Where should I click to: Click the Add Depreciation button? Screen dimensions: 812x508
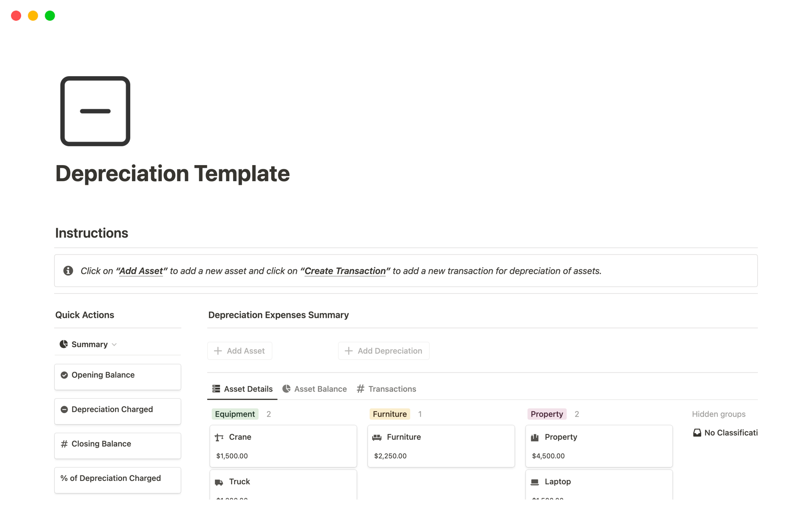(x=384, y=350)
